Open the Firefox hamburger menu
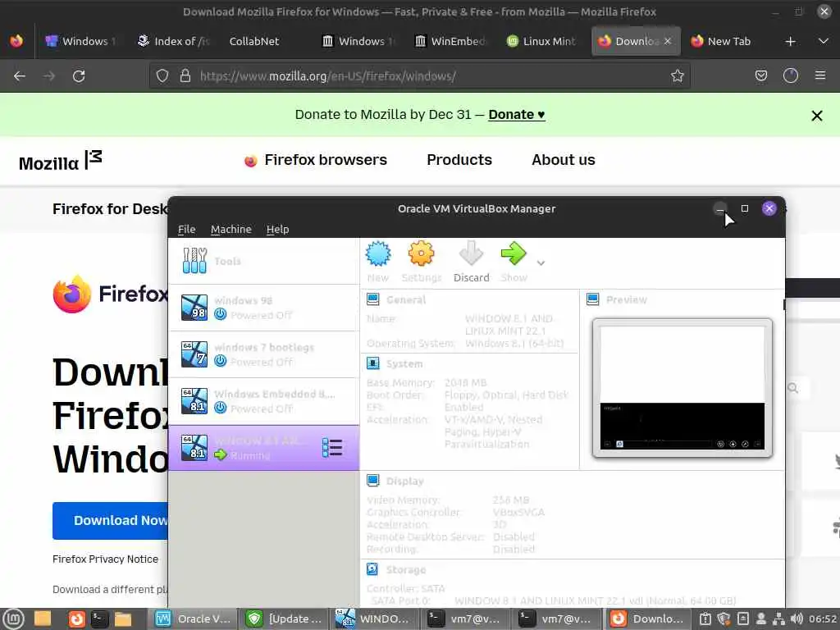This screenshot has width=840, height=630. coord(820,76)
